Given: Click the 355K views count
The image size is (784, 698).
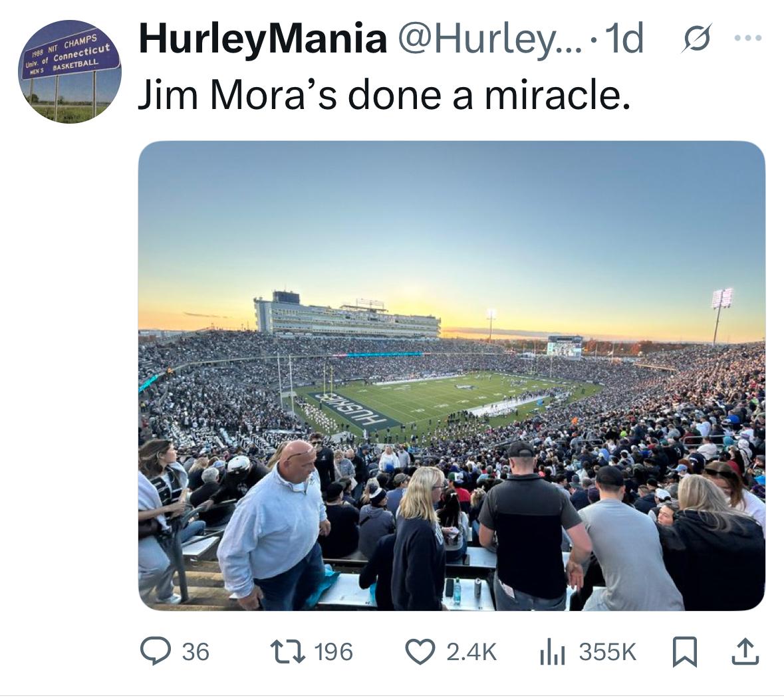Looking at the screenshot, I should pyautogui.click(x=607, y=651).
